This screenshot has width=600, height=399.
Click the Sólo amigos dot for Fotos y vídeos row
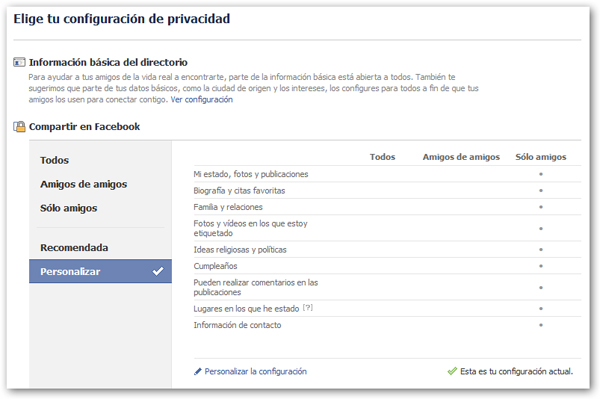pos(541,228)
